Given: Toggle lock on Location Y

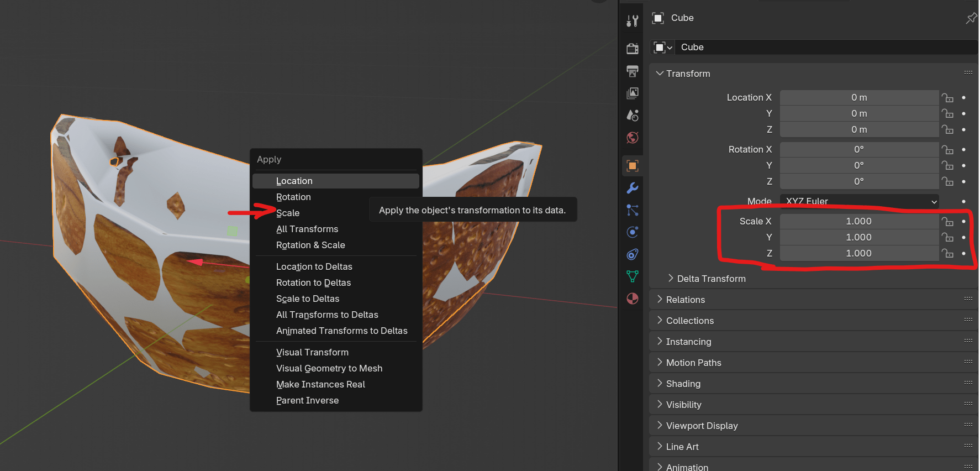Looking at the screenshot, I should [947, 114].
